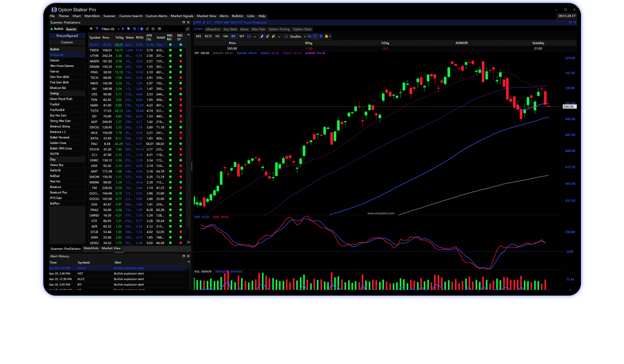Expand the candle style chevron dropdown
This screenshot has height=364, width=624.
(279, 36)
